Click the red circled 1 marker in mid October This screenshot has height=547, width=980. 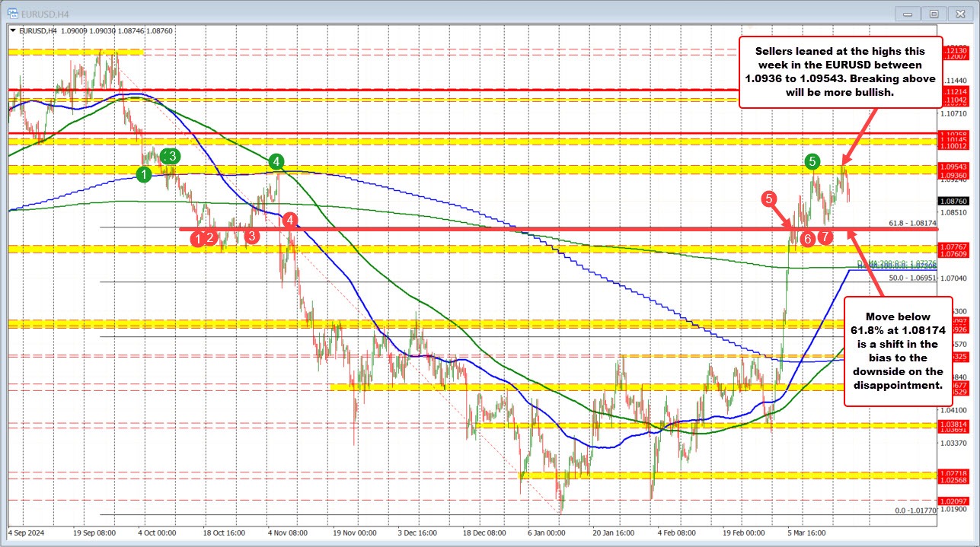(198, 238)
